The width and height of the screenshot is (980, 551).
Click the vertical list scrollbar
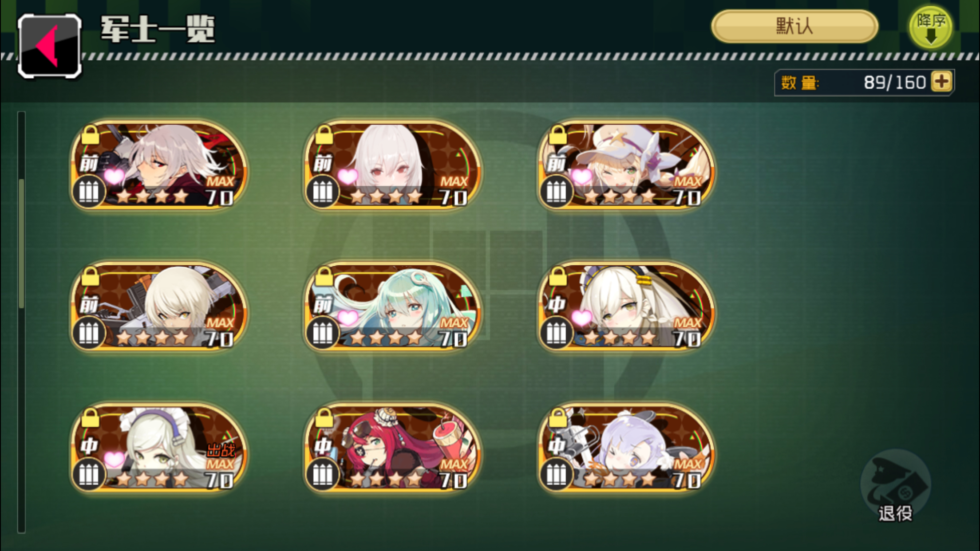tap(21, 322)
